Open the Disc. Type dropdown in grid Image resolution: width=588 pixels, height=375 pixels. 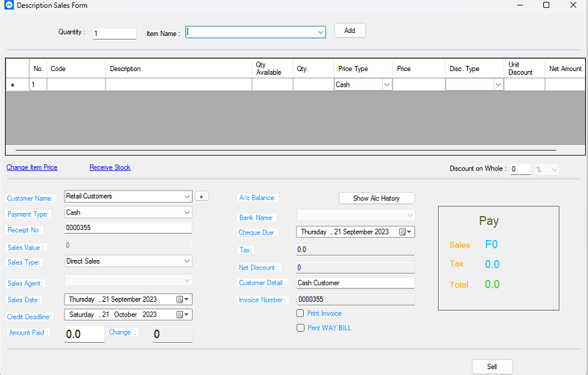498,85
